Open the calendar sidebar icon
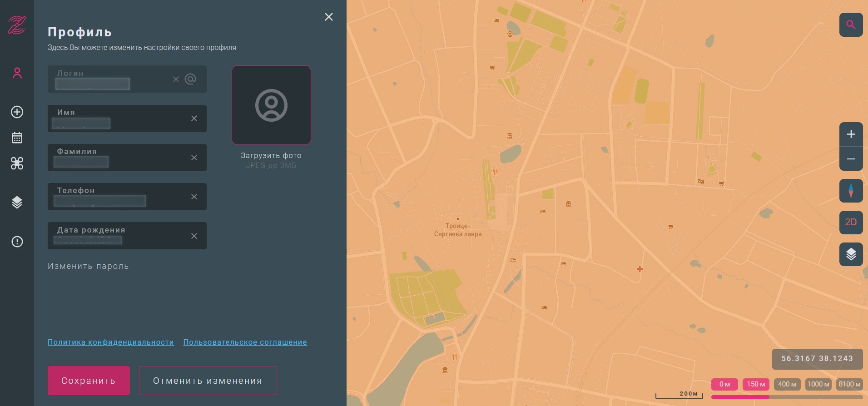 [x=17, y=138]
